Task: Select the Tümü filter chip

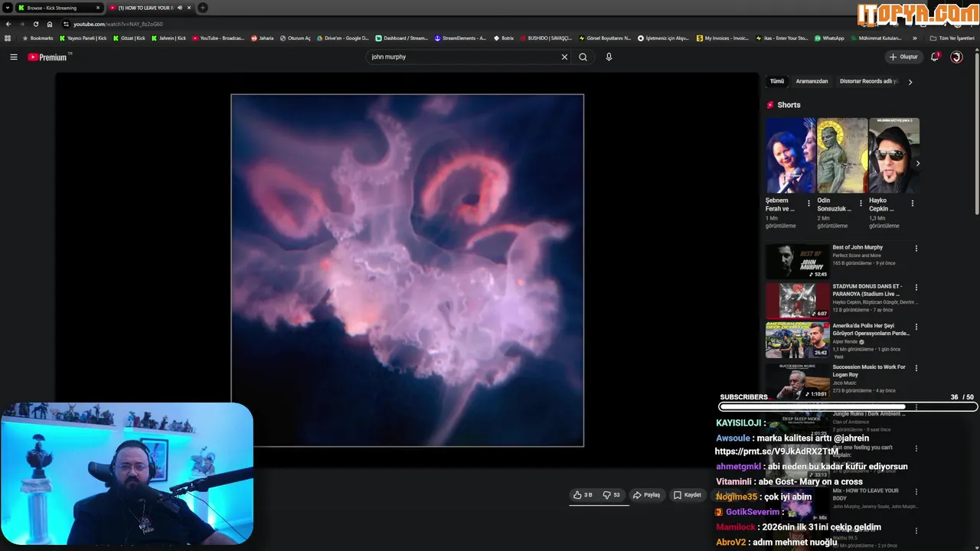Action: (x=777, y=81)
